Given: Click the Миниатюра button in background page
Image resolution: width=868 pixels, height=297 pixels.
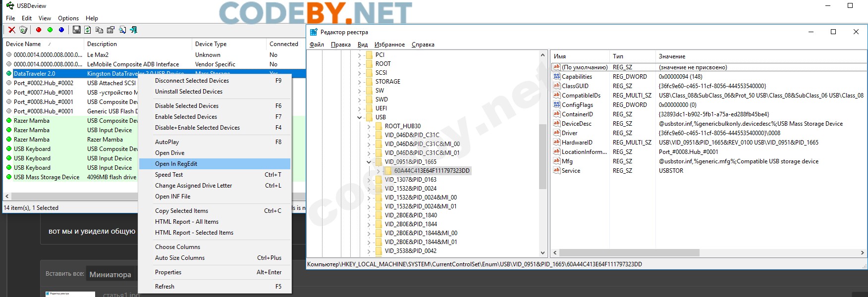Looking at the screenshot, I should click(110, 274).
